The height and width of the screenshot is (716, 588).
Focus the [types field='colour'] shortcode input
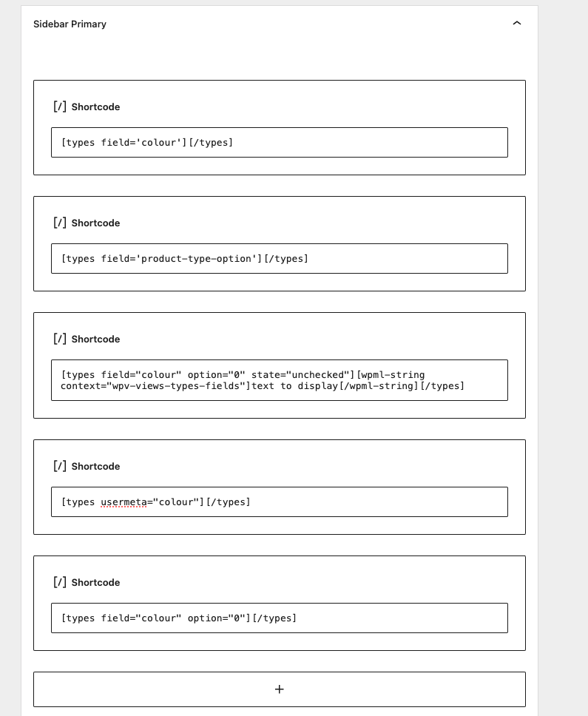(x=280, y=142)
